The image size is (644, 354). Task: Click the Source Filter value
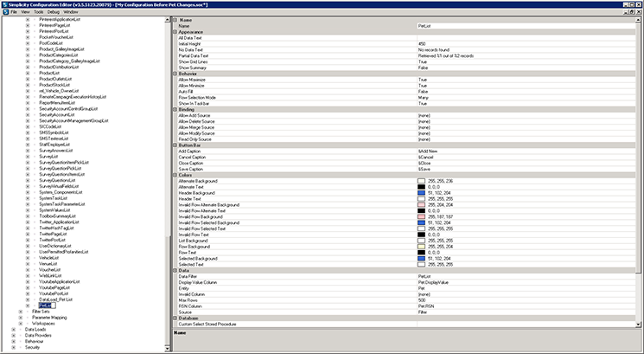pyautogui.click(x=423, y=312)
